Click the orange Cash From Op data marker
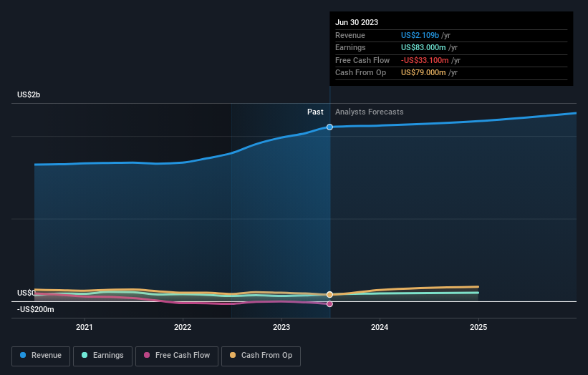 (329, 294)
